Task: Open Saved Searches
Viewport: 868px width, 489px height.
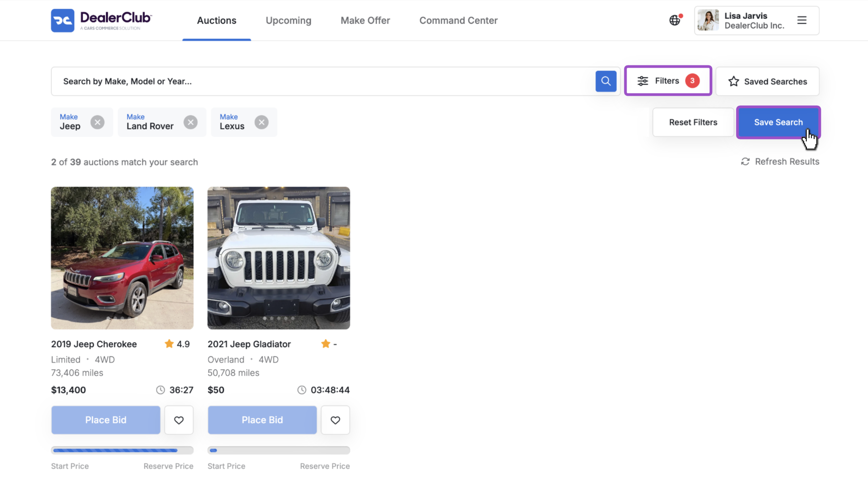Action: [x=767, y=81]
